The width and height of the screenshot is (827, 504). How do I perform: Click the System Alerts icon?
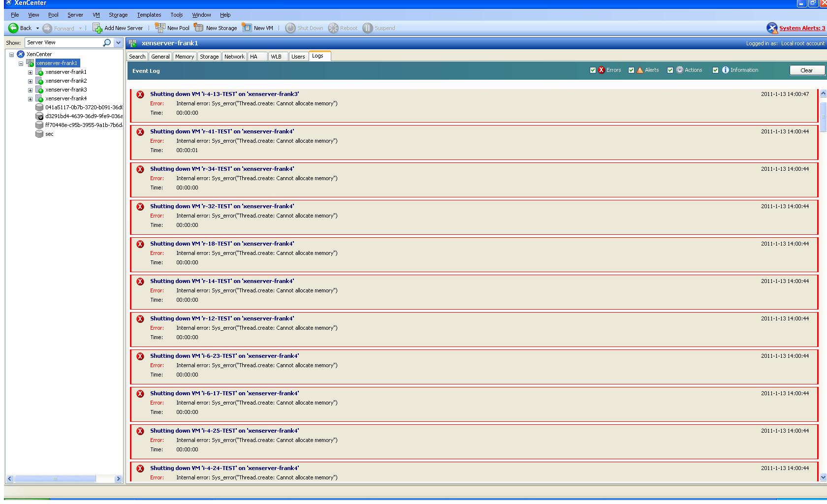point(771,28)
